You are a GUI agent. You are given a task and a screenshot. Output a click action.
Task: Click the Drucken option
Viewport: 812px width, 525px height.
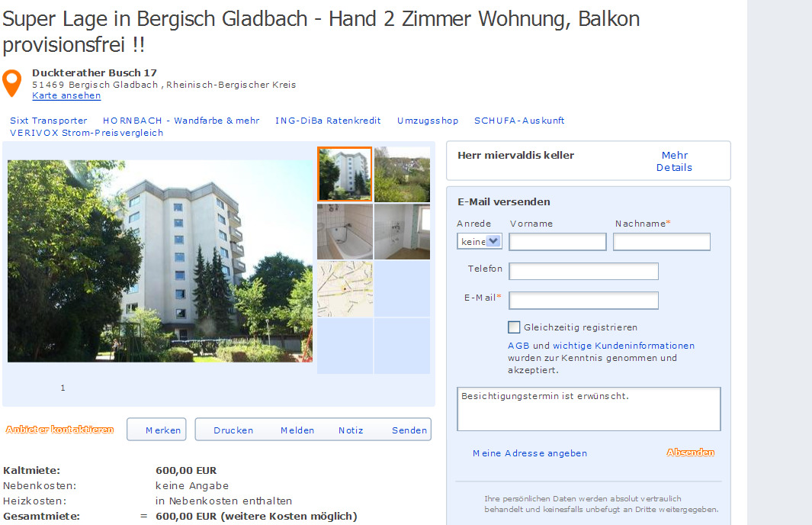coord(233,430)
